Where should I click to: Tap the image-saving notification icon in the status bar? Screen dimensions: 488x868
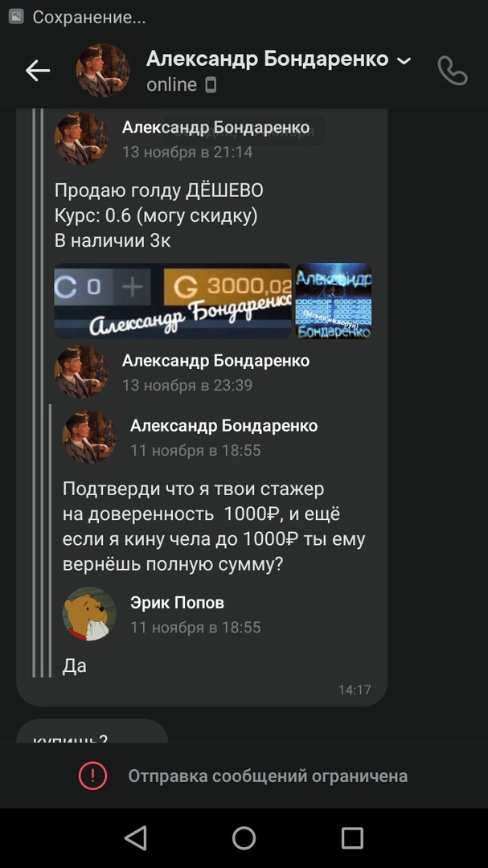click(16, 16)
